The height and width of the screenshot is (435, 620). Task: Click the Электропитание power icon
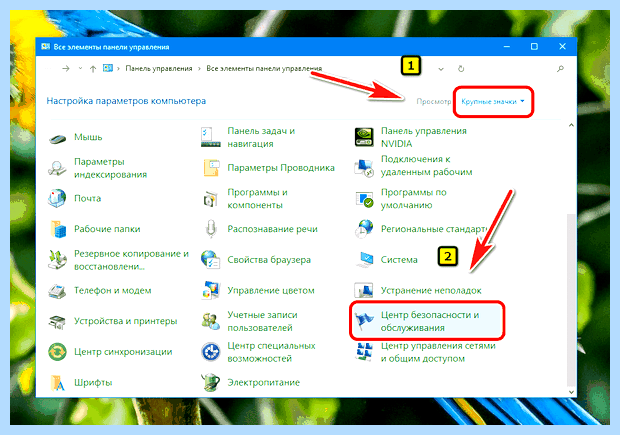click(210, 382)
